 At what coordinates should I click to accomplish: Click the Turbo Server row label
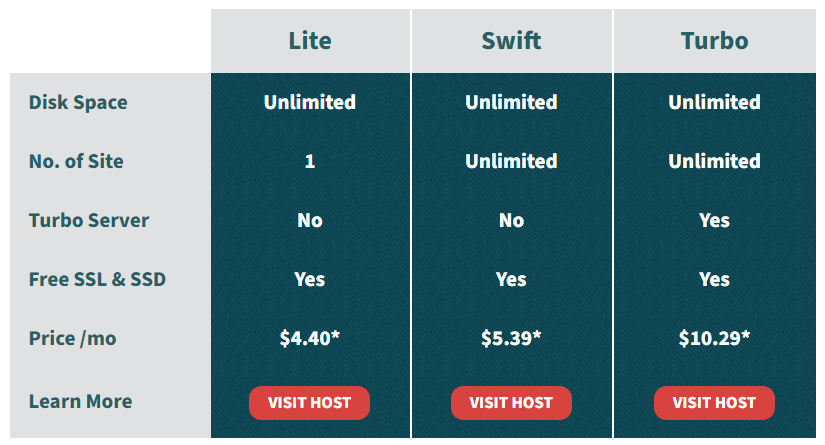point(89,220)
